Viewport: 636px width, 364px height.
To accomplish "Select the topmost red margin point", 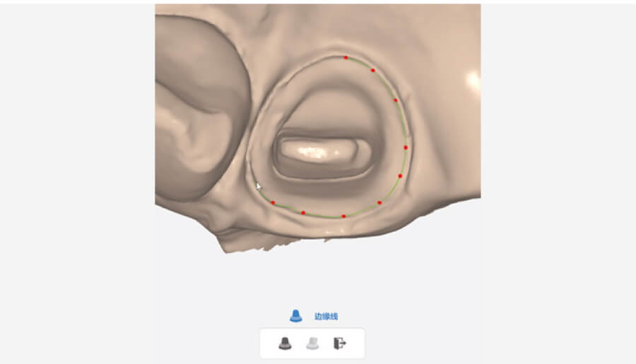I will (346, 58).
